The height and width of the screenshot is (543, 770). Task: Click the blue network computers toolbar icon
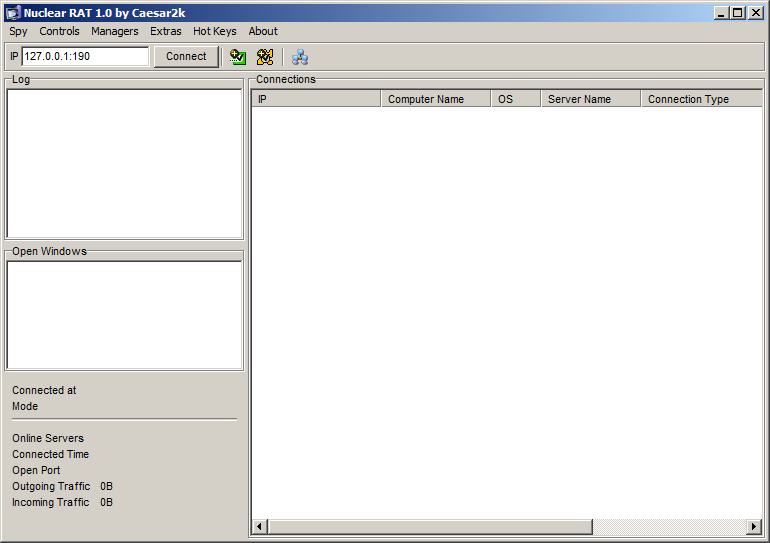[300, 57]
